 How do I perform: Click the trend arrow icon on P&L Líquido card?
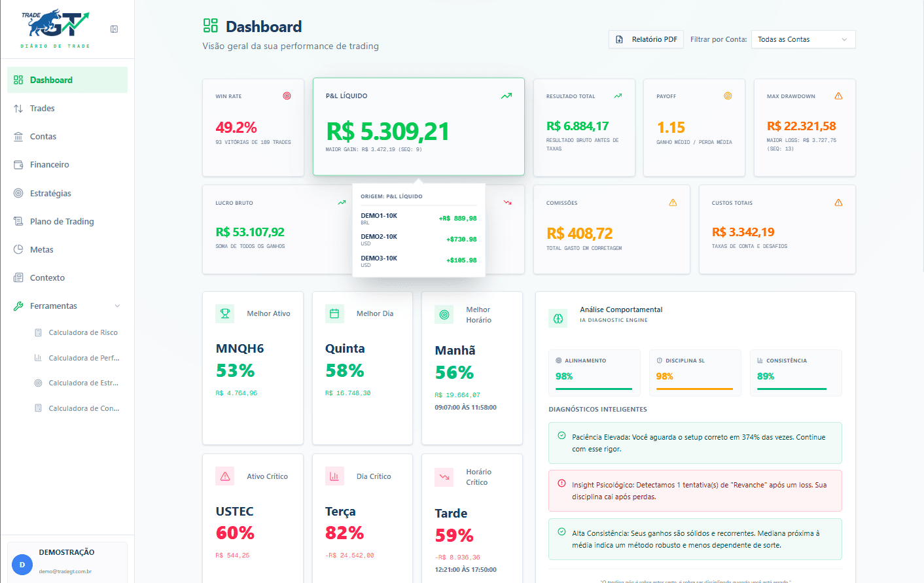click(x=506, y=96)
